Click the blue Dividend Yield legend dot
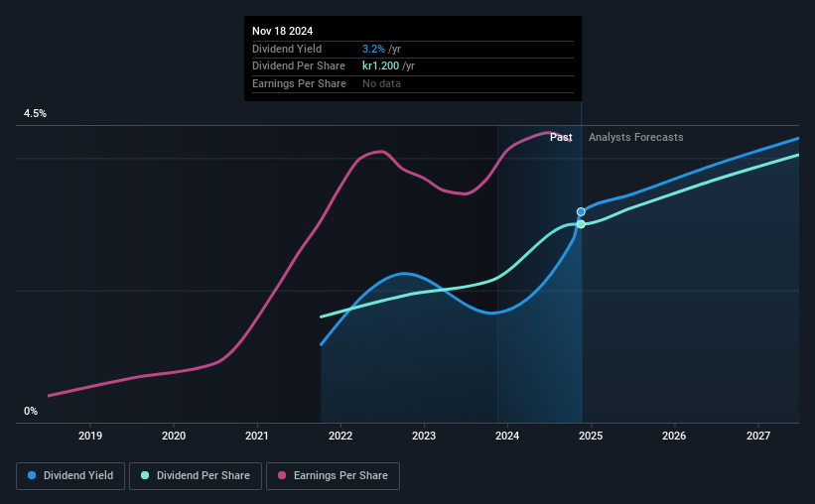Screen dimensions: 815x504 pos(32,475)
